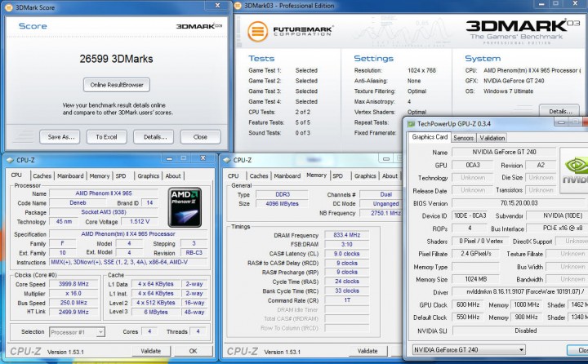Click Default Clock value 550 MHz
The image size is (588, 364).
[x=468, y=317]
